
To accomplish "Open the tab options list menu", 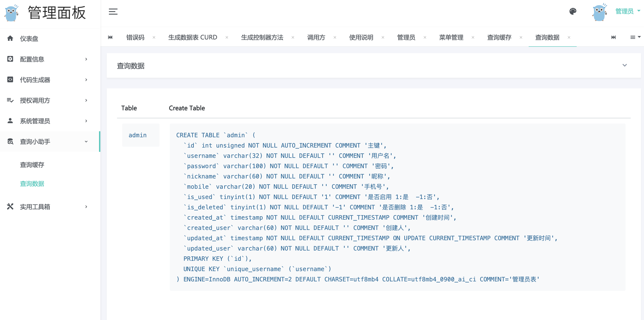I will [x=635, y=37].
